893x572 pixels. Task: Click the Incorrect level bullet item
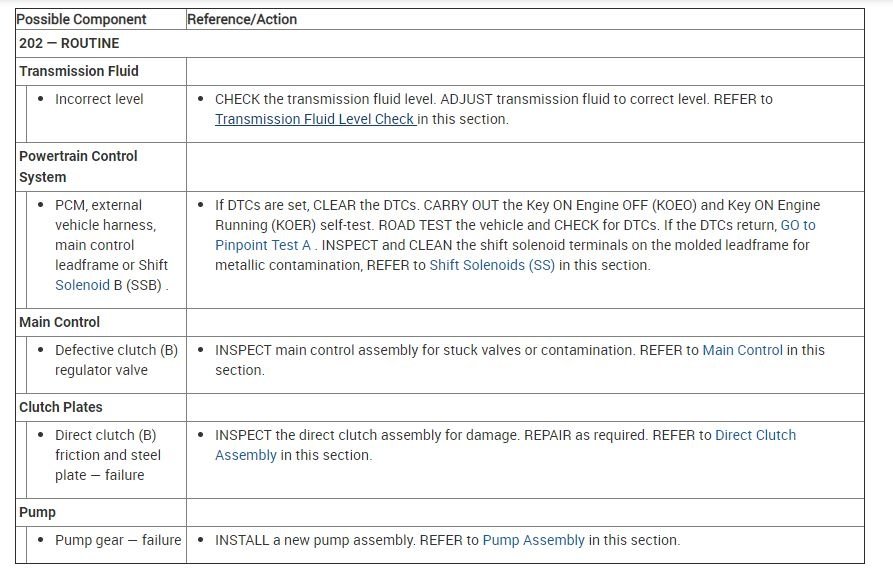tap(99, 99)
